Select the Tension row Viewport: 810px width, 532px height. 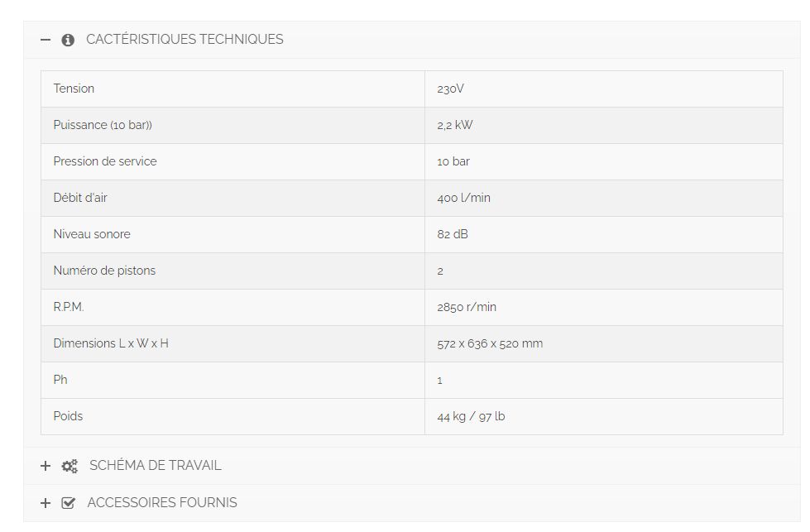[232, 89]
